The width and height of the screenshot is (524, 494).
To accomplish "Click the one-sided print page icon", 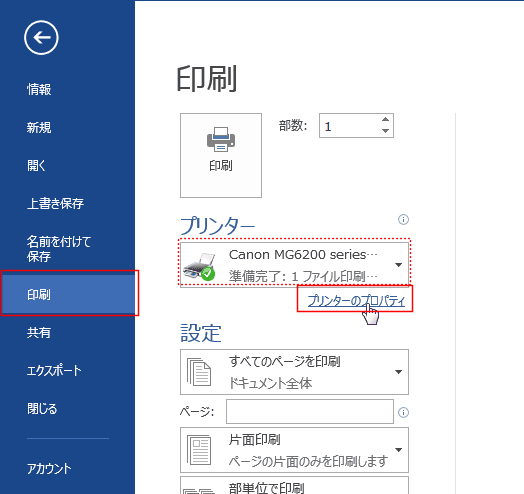I will [x=199, y=450].
